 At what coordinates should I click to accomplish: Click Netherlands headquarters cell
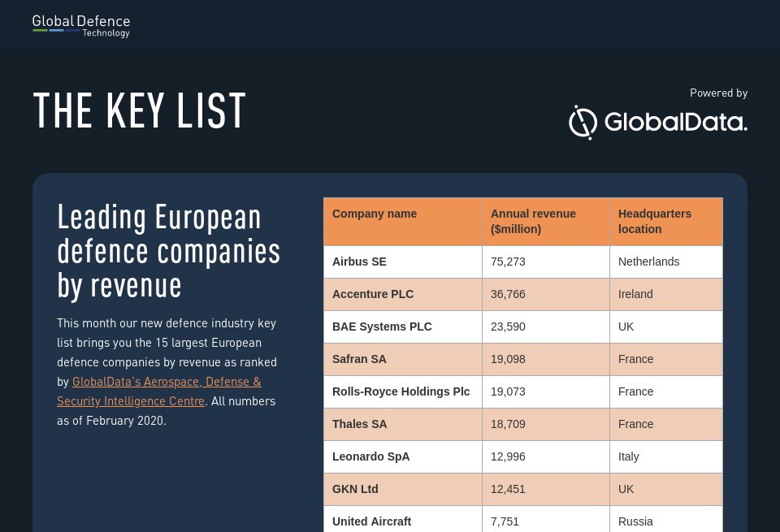648,262
